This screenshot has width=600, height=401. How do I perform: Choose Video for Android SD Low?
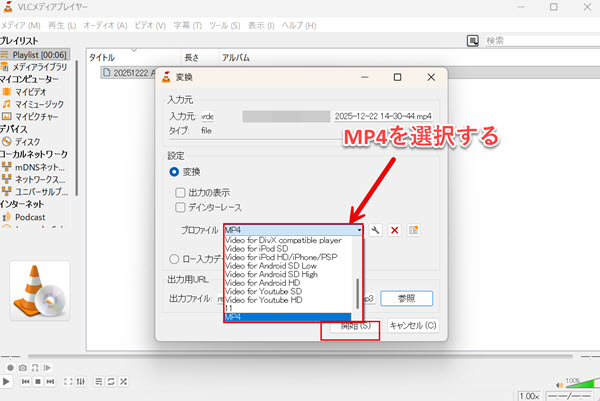click(271, 266)
